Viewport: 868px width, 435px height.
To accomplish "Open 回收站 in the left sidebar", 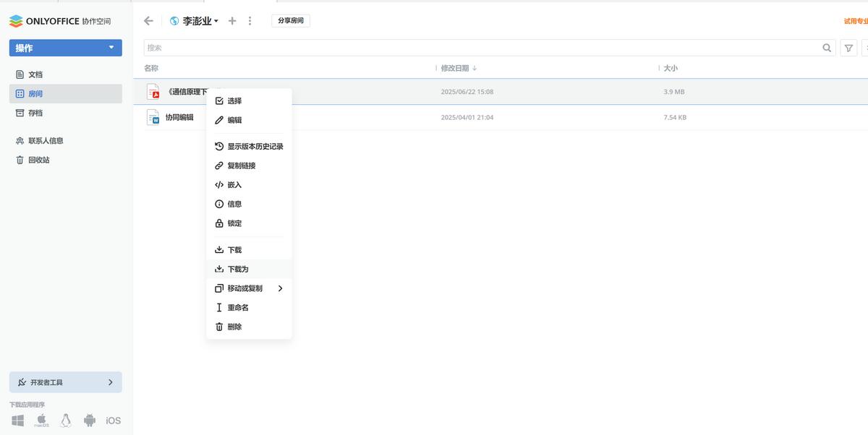I will (39, 160).
